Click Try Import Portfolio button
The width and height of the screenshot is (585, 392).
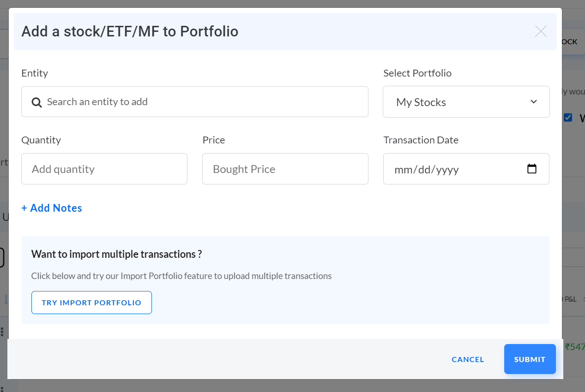pyautogui.click(x=91, y=303)
